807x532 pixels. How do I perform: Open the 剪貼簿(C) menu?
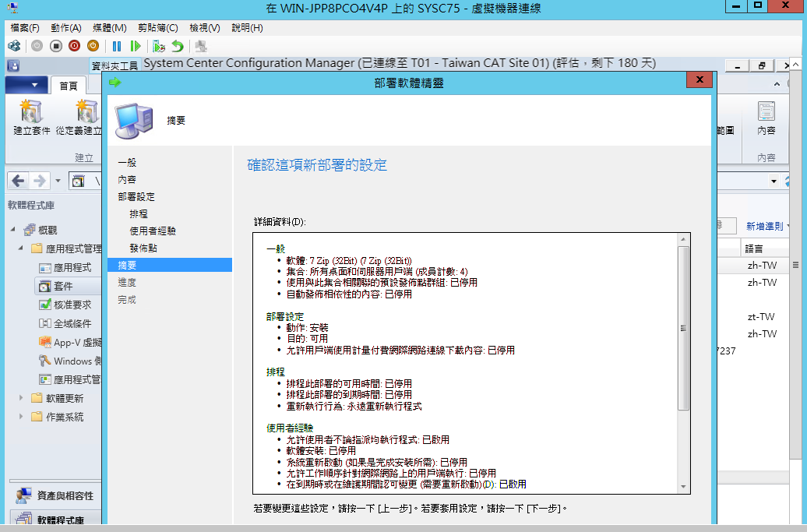[158, 28]
